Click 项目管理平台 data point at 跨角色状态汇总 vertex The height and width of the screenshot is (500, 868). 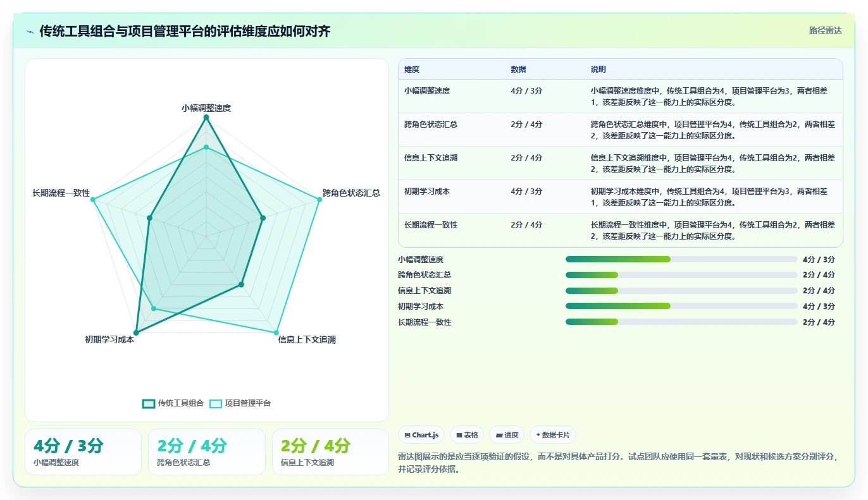coord(319,200)
